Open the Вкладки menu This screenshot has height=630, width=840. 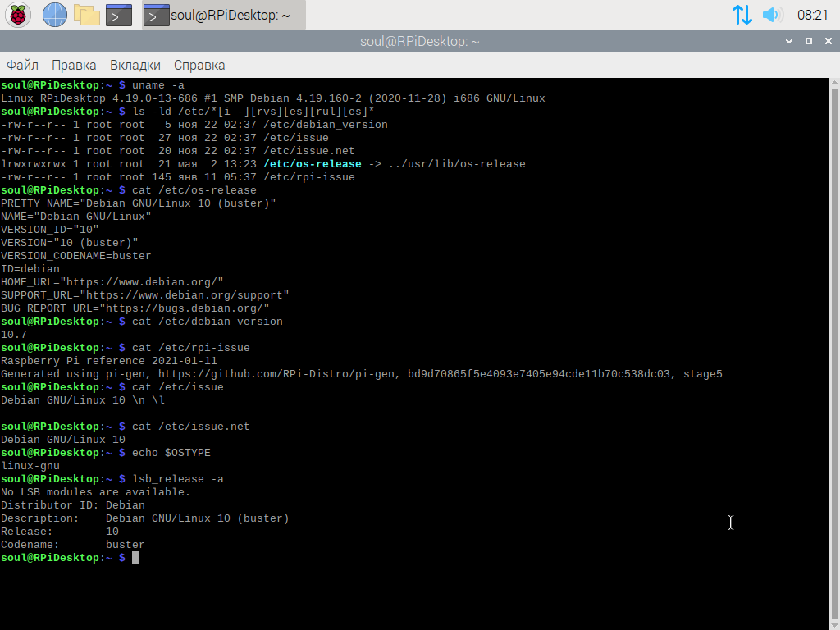point(135,66)
